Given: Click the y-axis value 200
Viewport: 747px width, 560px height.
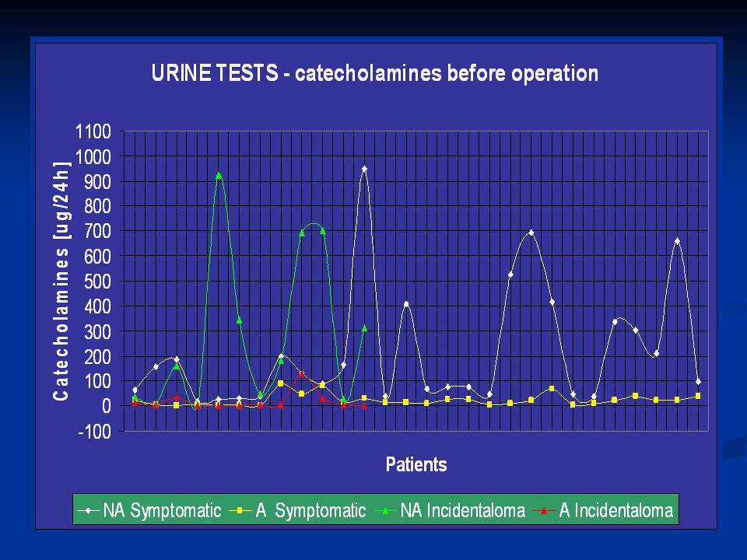Looking at the screenshot, I should tap(98, 357).
